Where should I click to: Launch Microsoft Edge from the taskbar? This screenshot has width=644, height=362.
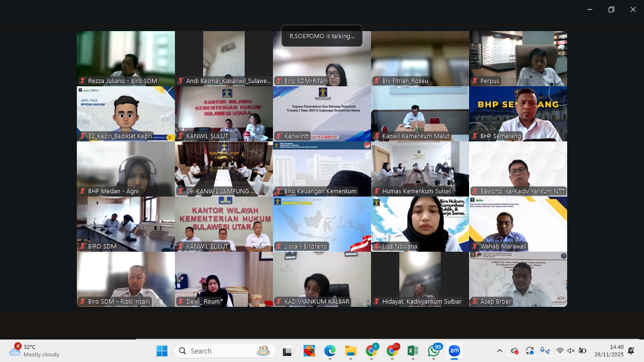(330, 351)
